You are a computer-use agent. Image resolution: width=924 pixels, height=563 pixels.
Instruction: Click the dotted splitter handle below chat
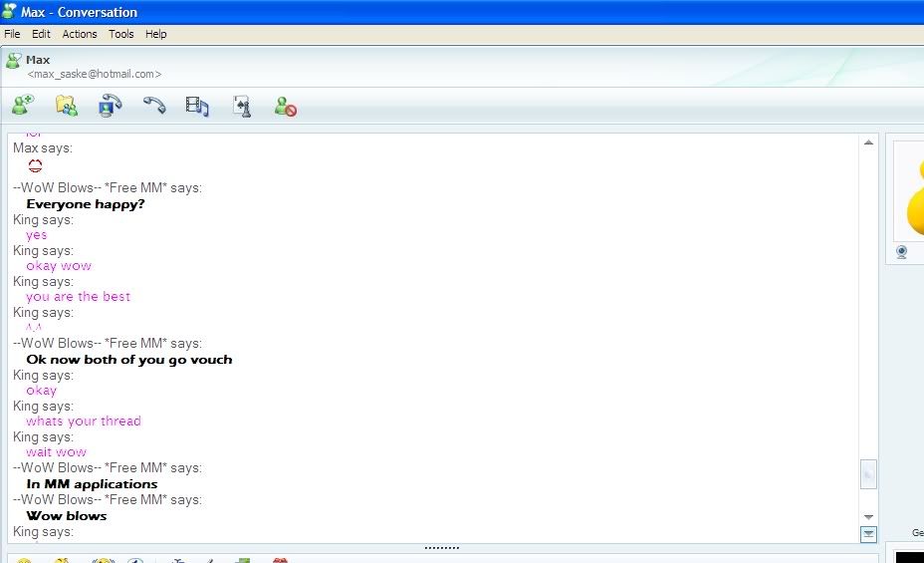coord(442,548)
